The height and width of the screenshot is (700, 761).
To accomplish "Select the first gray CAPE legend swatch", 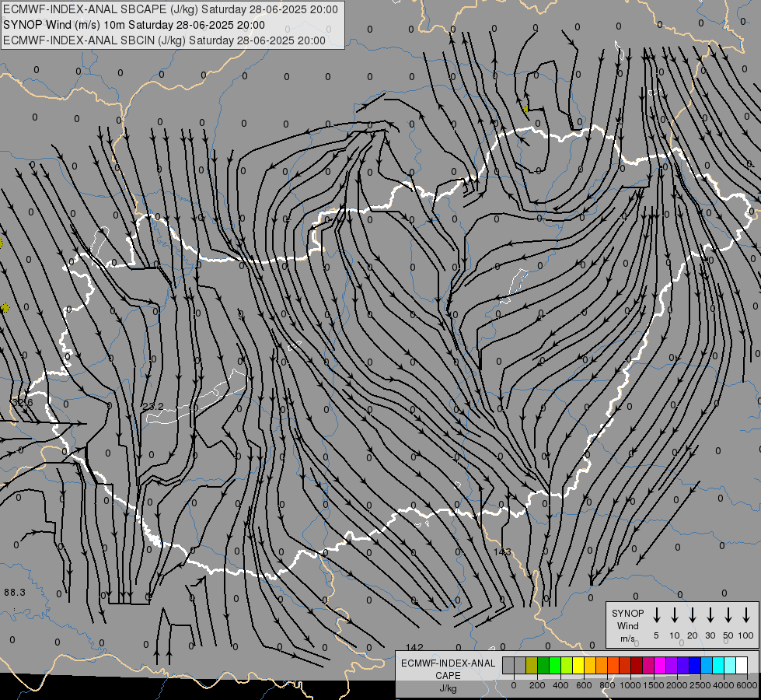I will [508, 665].
